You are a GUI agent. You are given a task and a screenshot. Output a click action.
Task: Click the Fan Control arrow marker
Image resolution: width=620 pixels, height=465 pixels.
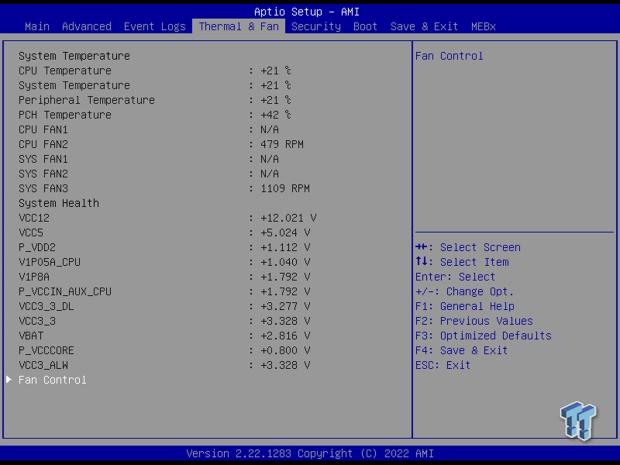(x=9, y=380)
